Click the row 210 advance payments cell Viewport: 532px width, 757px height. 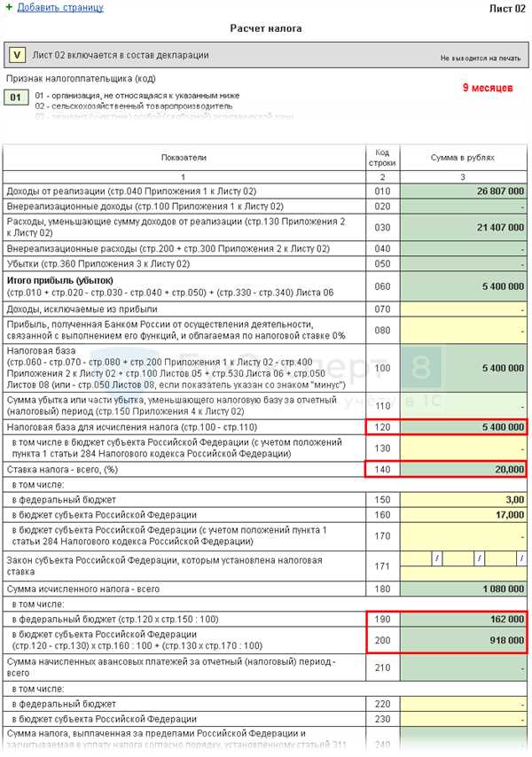464,667
